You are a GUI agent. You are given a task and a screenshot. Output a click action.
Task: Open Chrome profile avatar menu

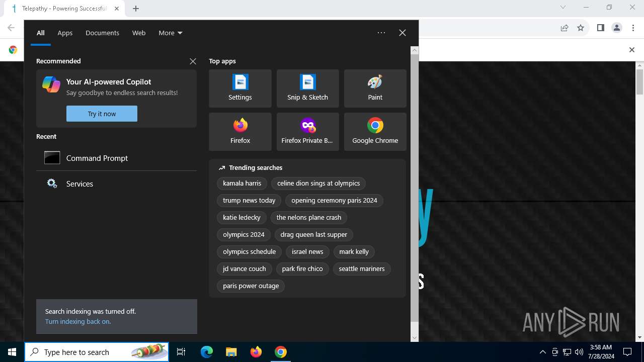pos(617,28)
